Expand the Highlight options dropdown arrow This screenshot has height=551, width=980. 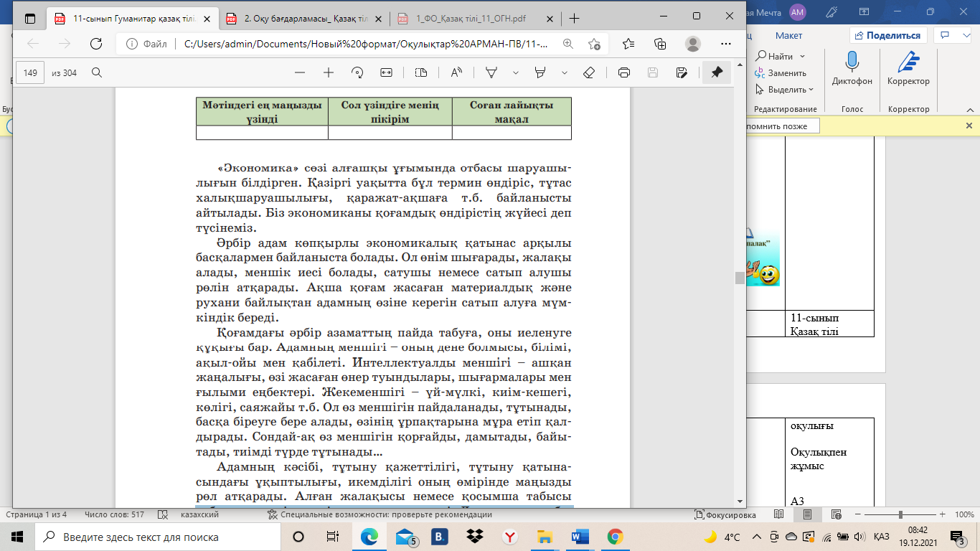point(565,72)
